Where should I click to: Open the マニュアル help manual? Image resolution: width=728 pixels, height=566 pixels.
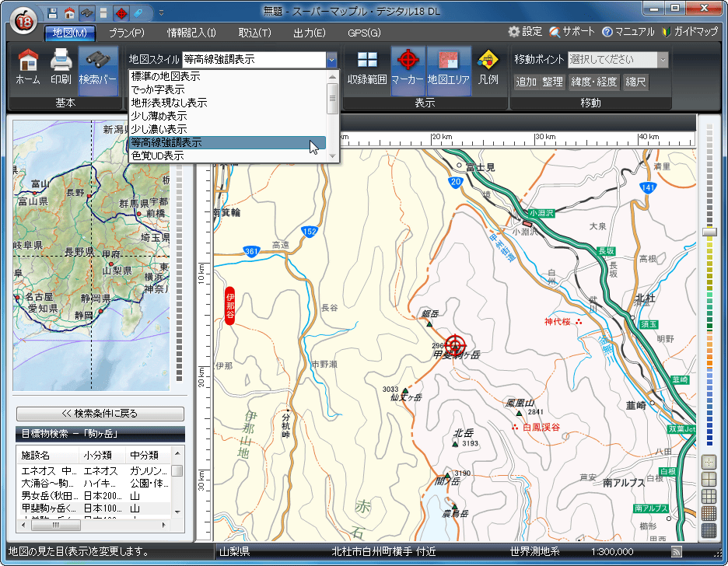[628, 32]
